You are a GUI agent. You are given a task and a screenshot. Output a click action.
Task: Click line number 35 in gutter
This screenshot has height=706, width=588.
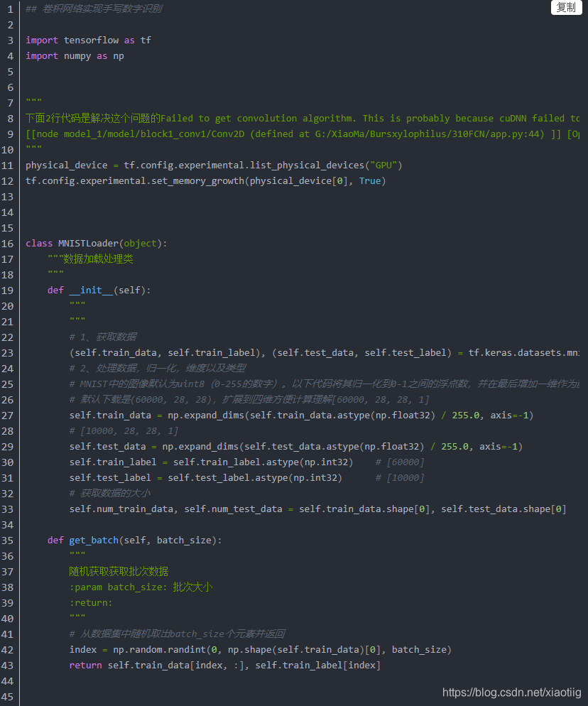click(x=8, y=541)
